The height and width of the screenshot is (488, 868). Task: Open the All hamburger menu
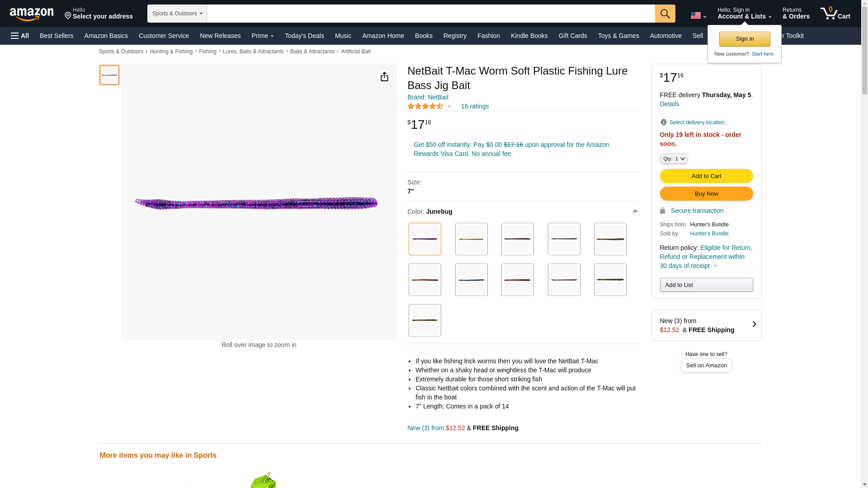pos(20,36)
